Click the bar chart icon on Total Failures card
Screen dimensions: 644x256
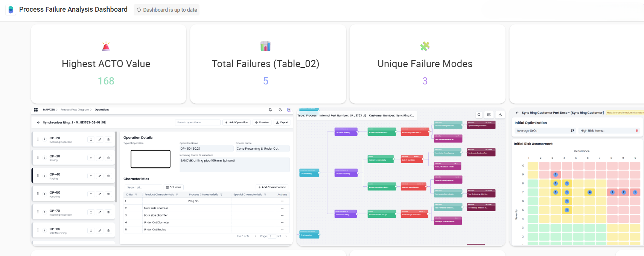tap(265, 46)
